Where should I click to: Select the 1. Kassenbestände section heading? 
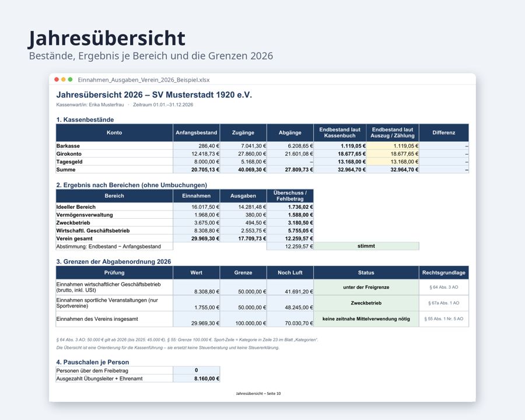pyautogui.click(x=85, y=120)
